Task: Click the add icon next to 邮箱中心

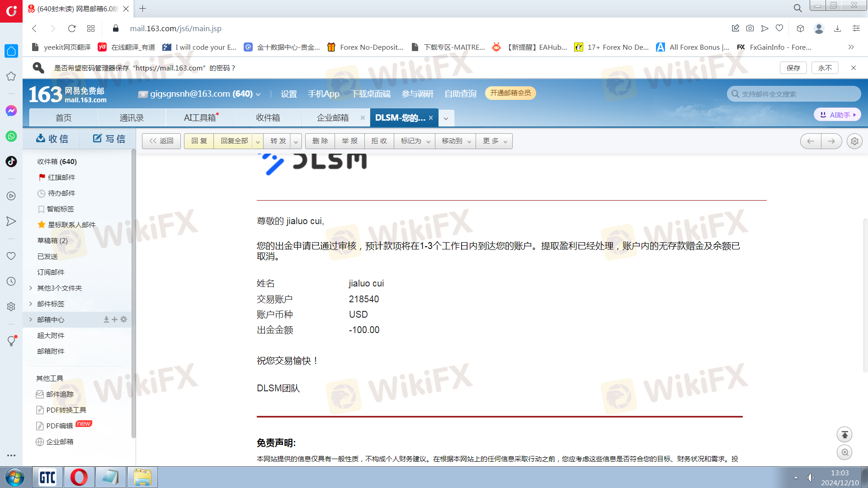Action: pyautogui.click(x=114, y=319)
